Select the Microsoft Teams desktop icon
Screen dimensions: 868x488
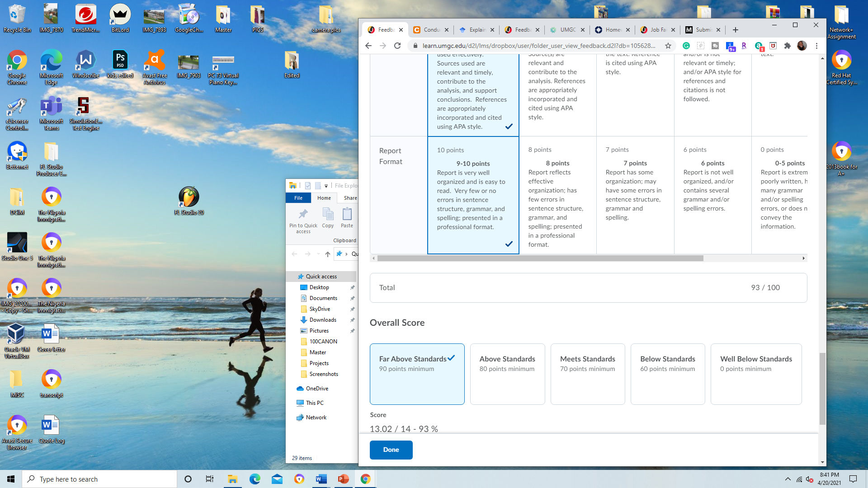pyautogui.click(x=52, y=113)
